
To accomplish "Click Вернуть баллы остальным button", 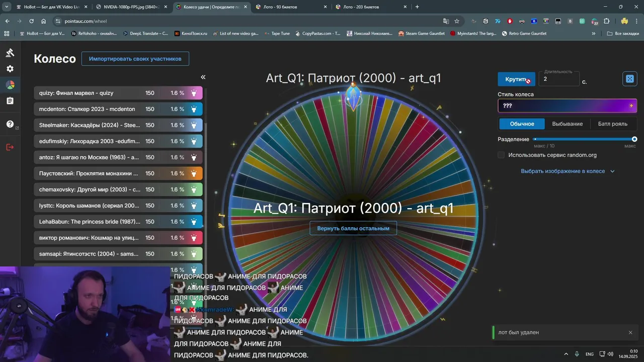I will pos(353,228).
